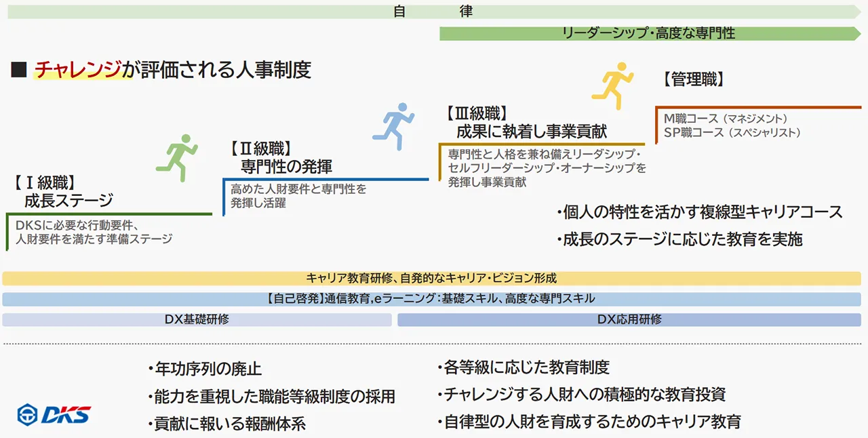The width and height of the screenshot is (868, 438).
Task: Click the yellow キャリア教育研修 bar
Action: [x=431, y=278]
